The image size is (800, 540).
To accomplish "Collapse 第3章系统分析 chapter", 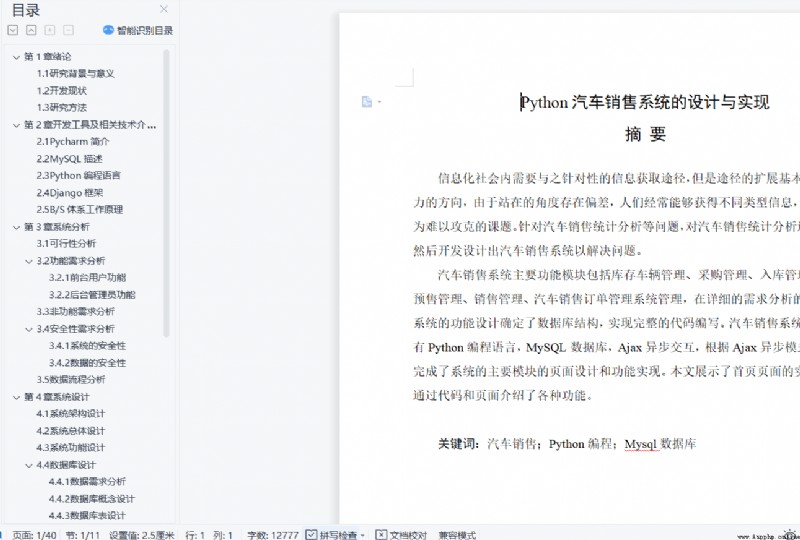I will 16,227.
